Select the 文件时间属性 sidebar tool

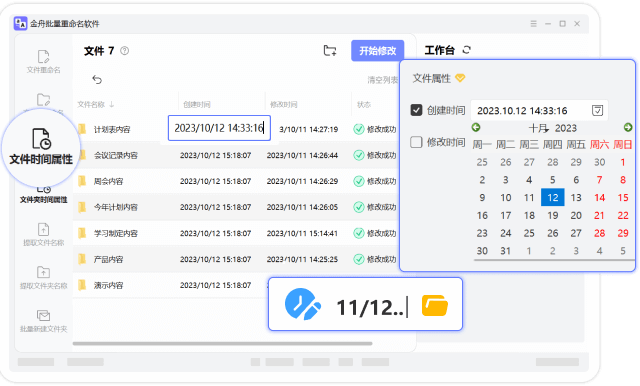pos(41,147)
